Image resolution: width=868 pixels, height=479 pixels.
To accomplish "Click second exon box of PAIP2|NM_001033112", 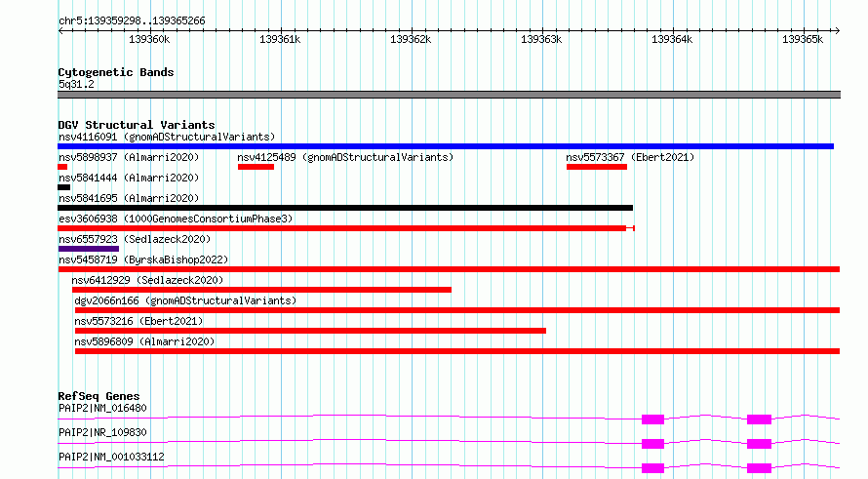I will pyautogui.click(x=759, y=468).
